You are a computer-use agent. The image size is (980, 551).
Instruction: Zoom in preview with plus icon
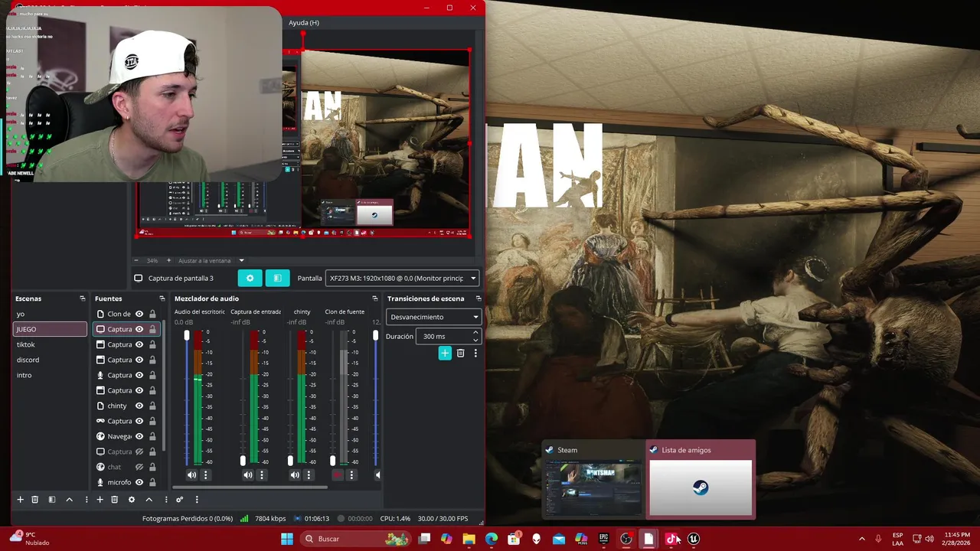(168, 260)
